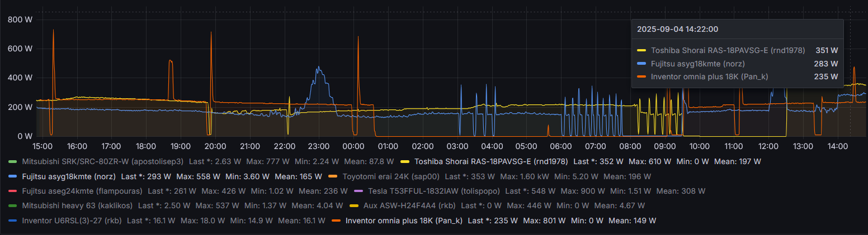
Task: Click the 00:00 time axis label
Action: tap(353, 146)
